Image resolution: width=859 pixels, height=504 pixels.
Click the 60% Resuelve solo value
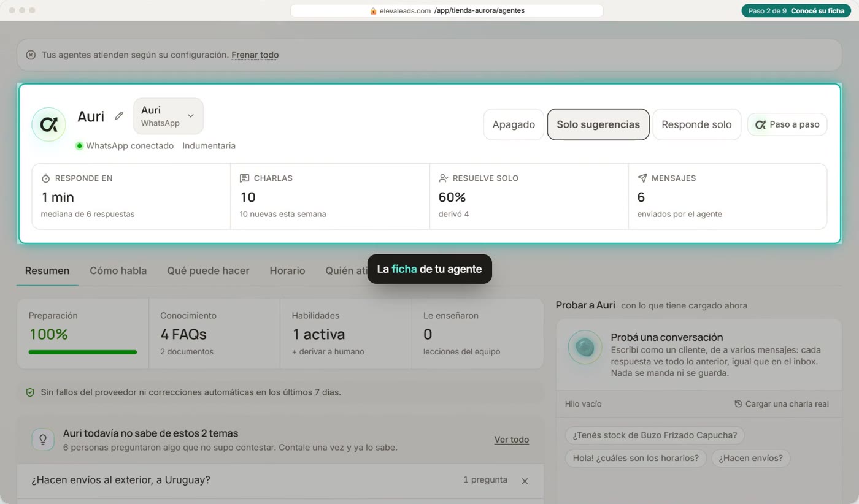point(452,197)
